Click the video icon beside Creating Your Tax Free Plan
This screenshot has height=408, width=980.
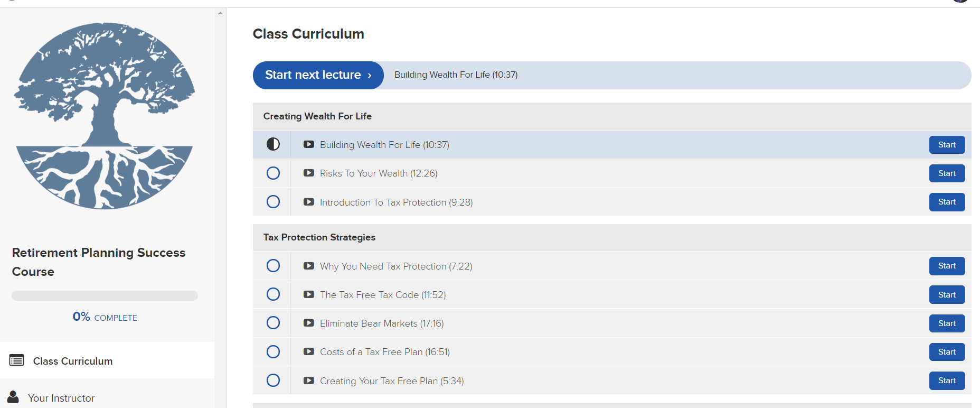[x=309, y=381]
